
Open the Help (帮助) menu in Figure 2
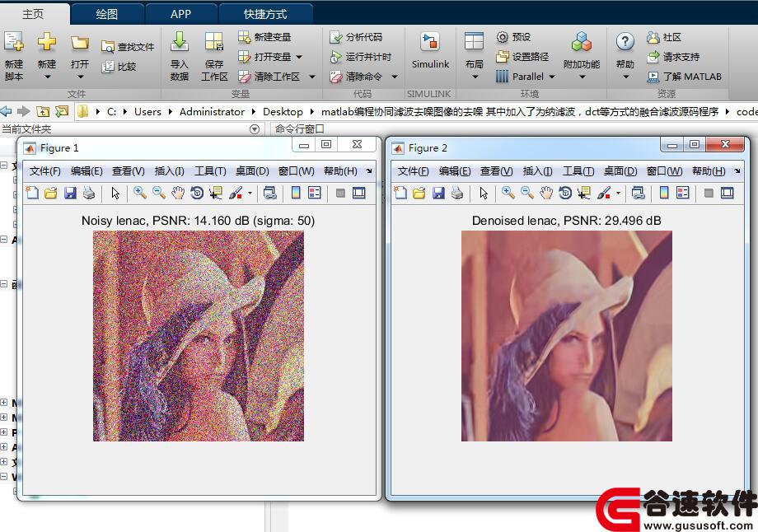click(x=709, y=171)
